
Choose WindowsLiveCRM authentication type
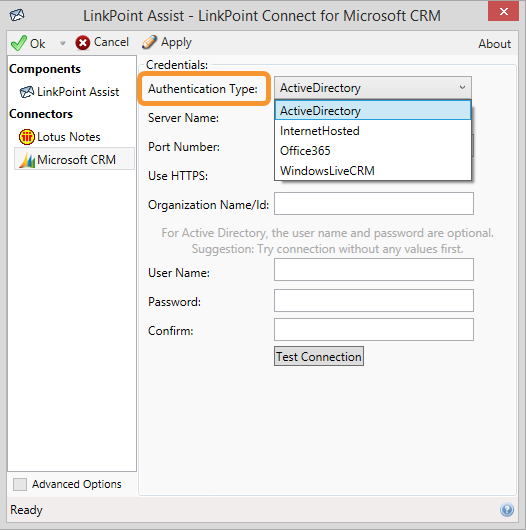[x=373, y=171]
